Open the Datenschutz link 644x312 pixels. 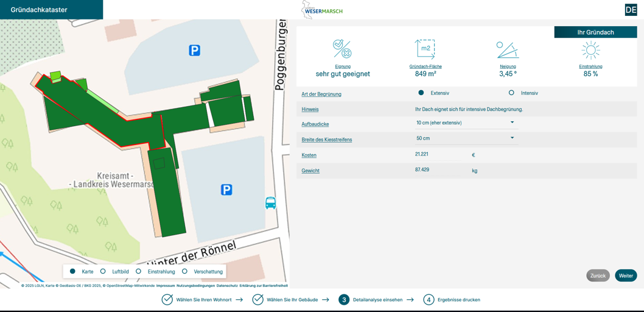coord(227,285)
